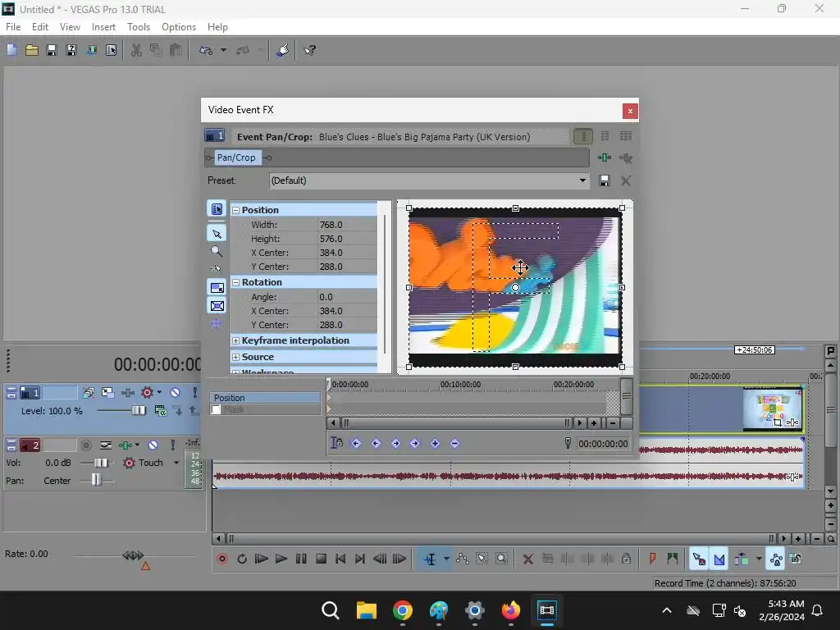The image size is (840, 630).
Task: Click the Remove Selected Plug-In icon
Action: pos(626,157)
